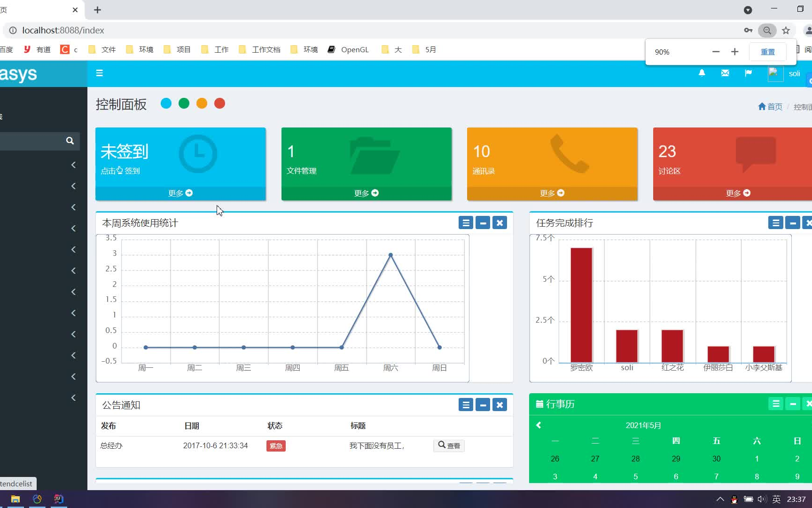The height and width of the screenshot is (508, 812).
Task: Open list menu of 行事历 calendar panel
Action: pyautogui.click(x=776, y=404)
